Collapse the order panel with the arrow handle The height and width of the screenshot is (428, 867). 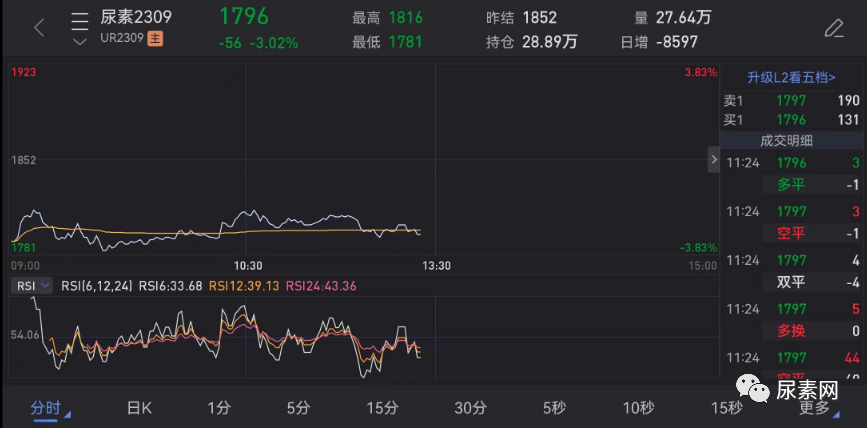[714, 160]
